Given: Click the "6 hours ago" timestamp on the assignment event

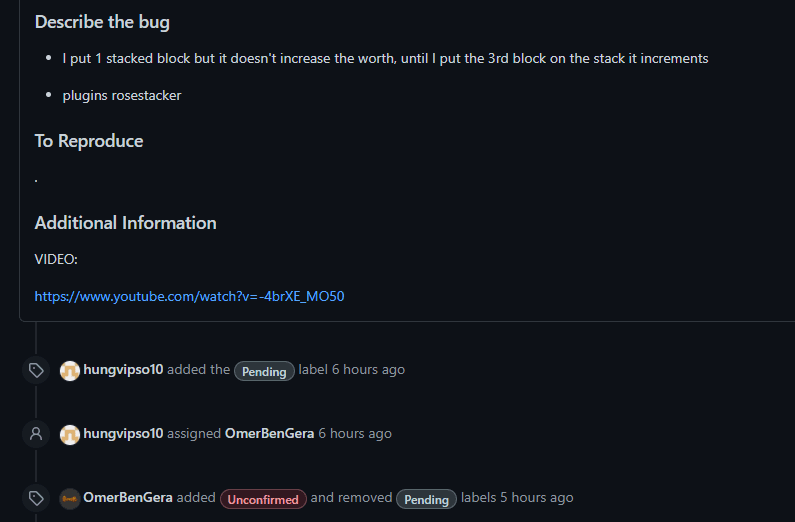Looking at the screenshot, I should click(x=355, y=434).
